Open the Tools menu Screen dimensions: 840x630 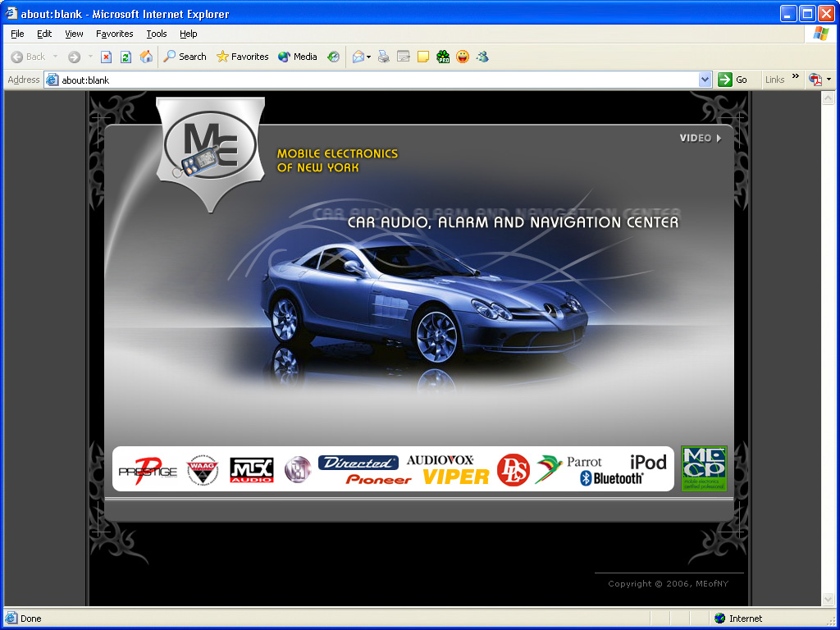[156, 34]
